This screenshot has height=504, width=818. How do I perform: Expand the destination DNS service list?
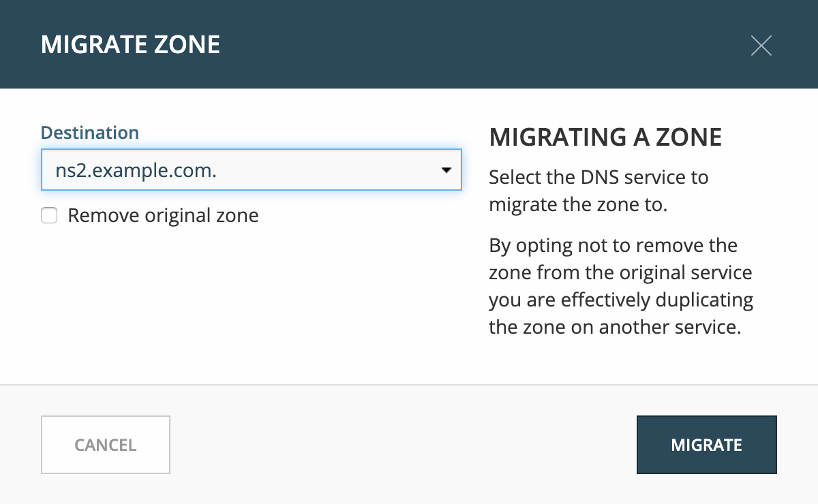coord(252,170)
